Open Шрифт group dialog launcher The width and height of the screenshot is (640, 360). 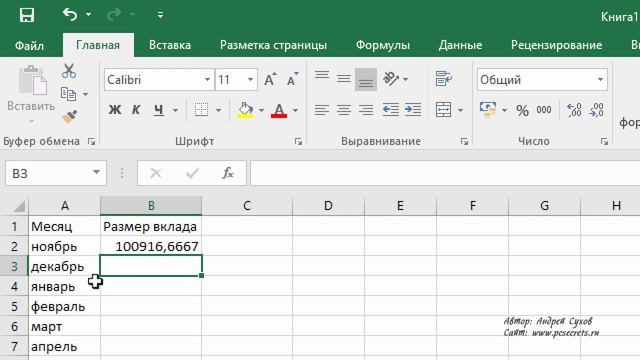coord(298,142)
